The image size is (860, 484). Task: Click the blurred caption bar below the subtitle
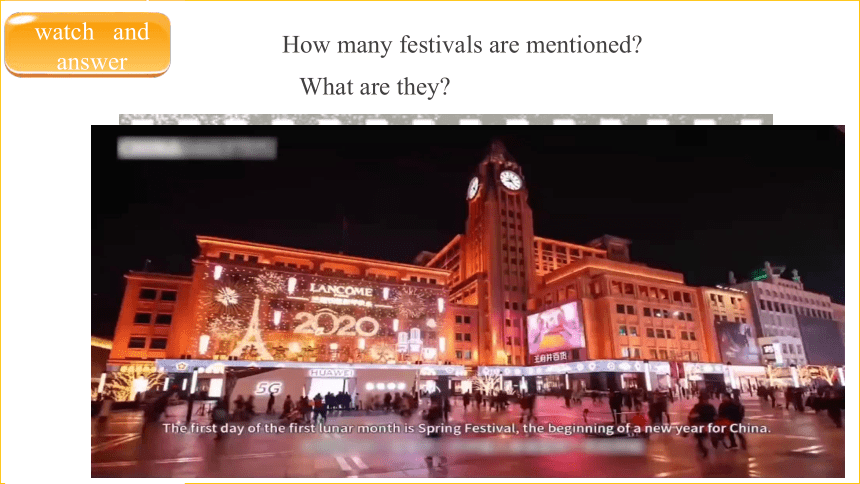click(474, 446)
